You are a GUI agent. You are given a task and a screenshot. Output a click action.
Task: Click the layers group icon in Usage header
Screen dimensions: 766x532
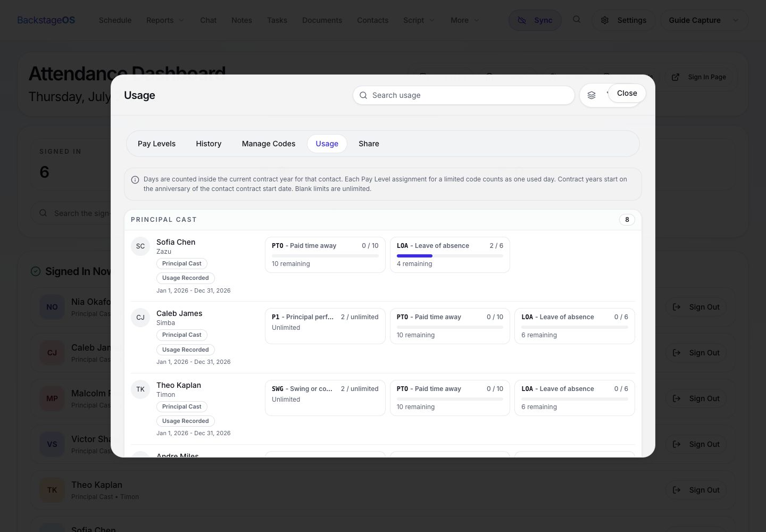(x=592, y=95)
